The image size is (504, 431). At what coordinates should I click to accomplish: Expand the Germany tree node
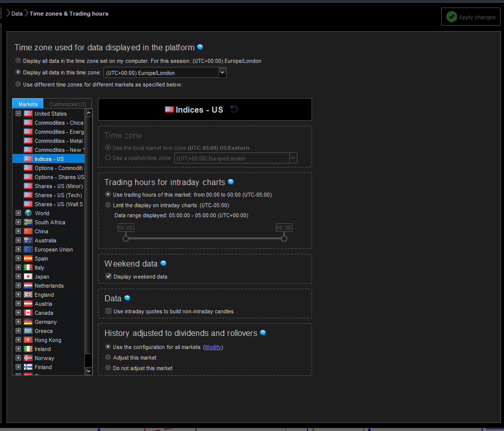tap(18, 322)
